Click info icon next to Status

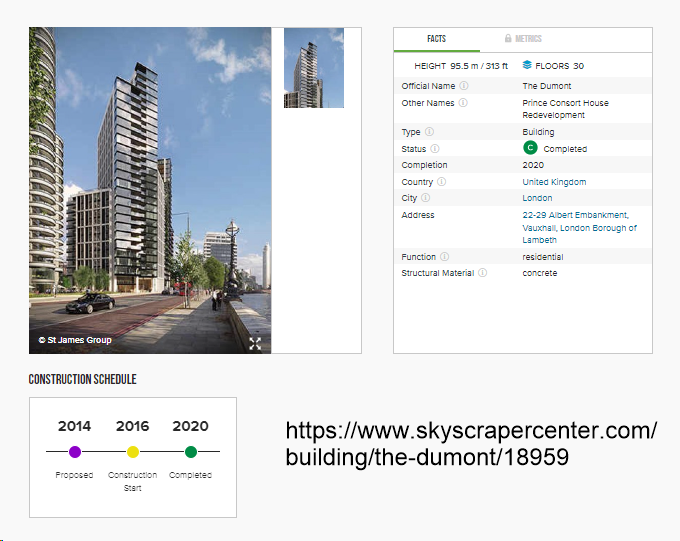[x=435, y=148]
